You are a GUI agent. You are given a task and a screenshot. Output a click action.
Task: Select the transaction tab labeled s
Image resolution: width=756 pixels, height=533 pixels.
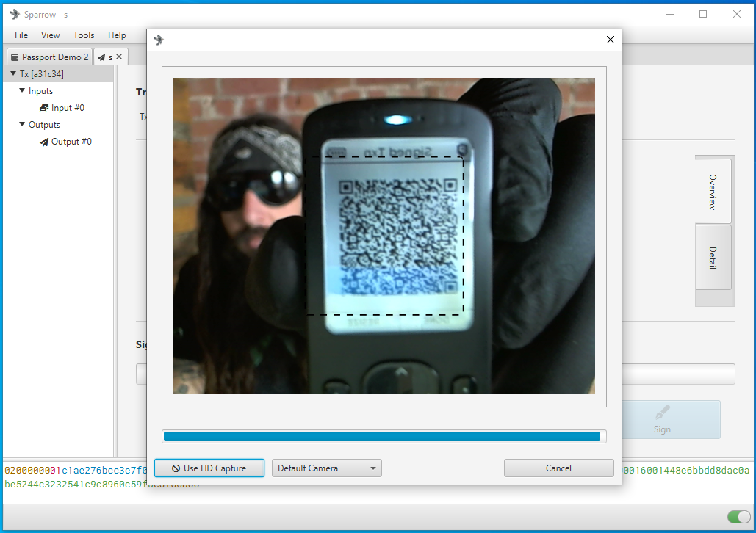(110, 57)
